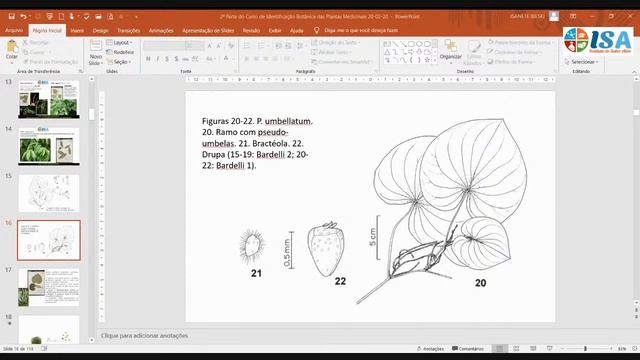Image resolution: width=640 pixels, height=360 pixels.
Task: Expand the shapes gallery More arrow
Action: [435, 60]
